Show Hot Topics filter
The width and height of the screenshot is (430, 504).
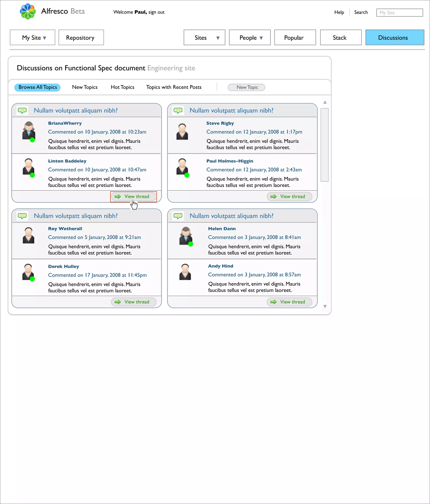(123, 87)
